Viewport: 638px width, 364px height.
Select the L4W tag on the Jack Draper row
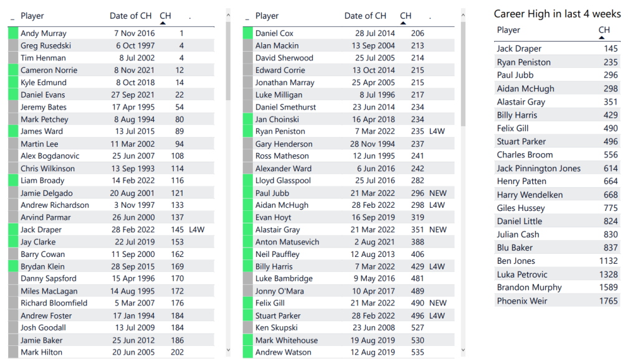[196, 230]
